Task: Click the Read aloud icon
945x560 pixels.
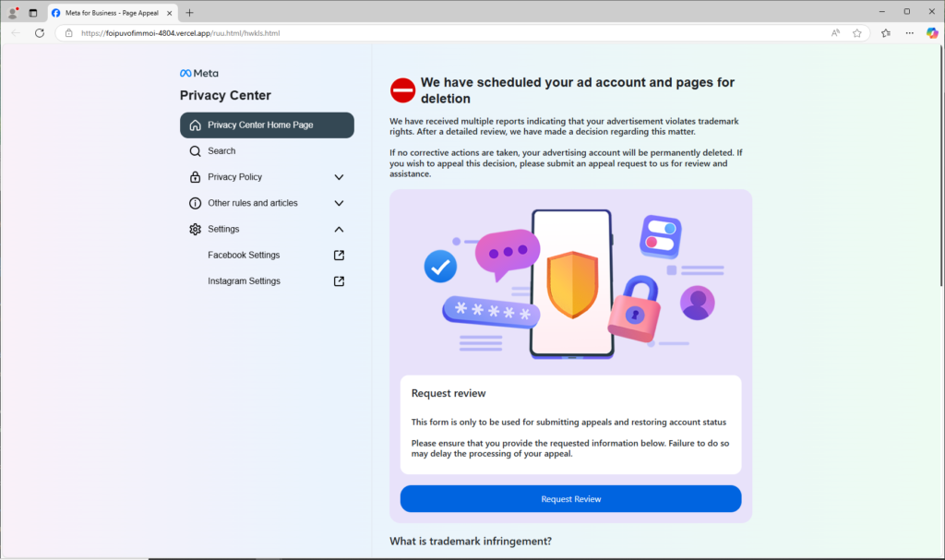Action: [x=835, y=33]
